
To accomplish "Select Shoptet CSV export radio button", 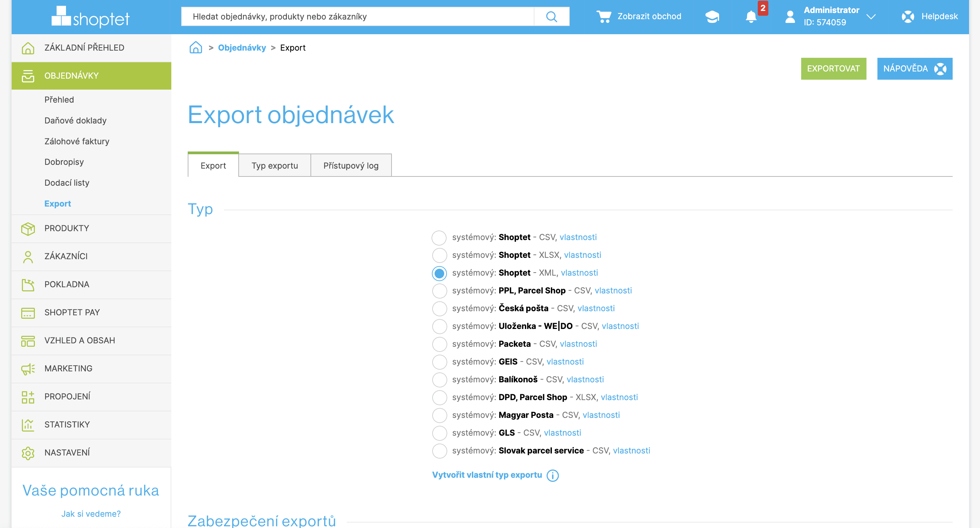I will pos(439,238).
